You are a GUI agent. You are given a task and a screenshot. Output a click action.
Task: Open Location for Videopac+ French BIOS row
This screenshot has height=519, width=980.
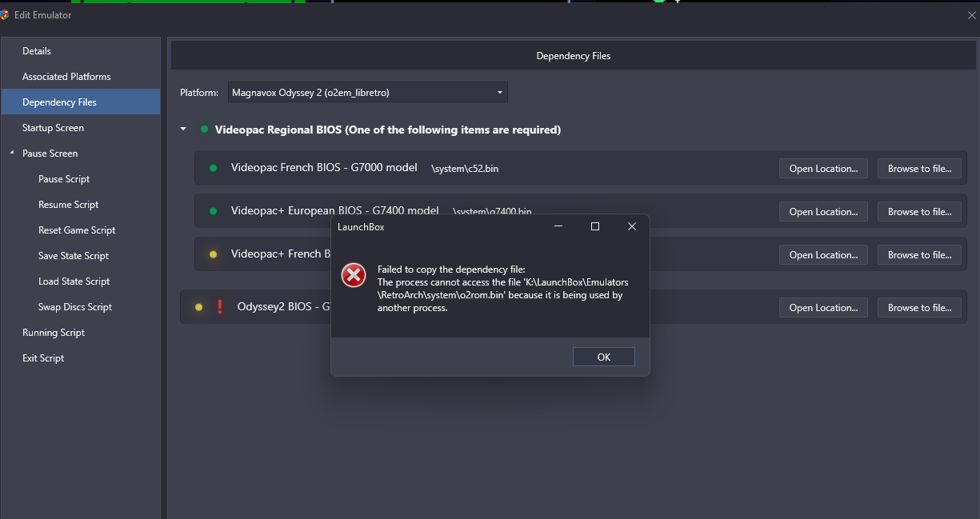click(x=823, y=255)
